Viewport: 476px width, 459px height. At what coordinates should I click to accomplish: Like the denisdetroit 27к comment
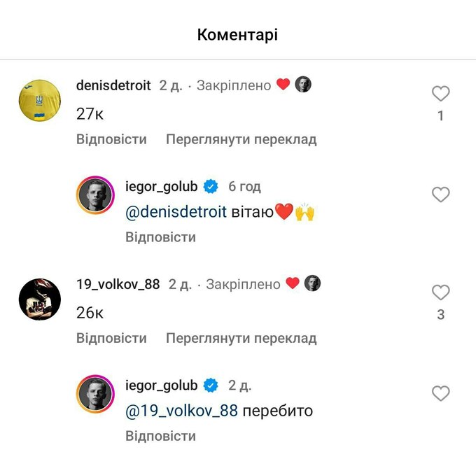(x=440, y=94)
